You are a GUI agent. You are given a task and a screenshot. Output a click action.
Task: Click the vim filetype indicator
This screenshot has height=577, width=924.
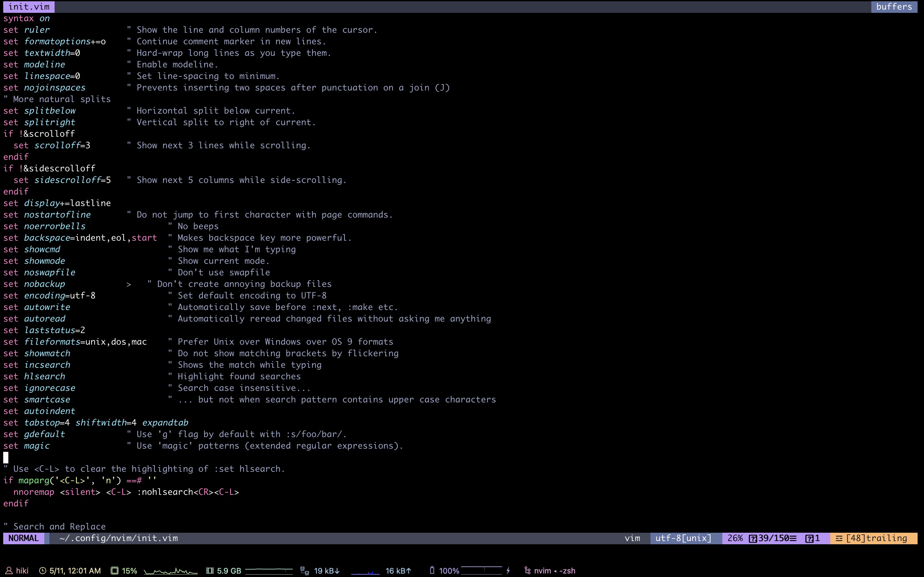pos(632,538)
